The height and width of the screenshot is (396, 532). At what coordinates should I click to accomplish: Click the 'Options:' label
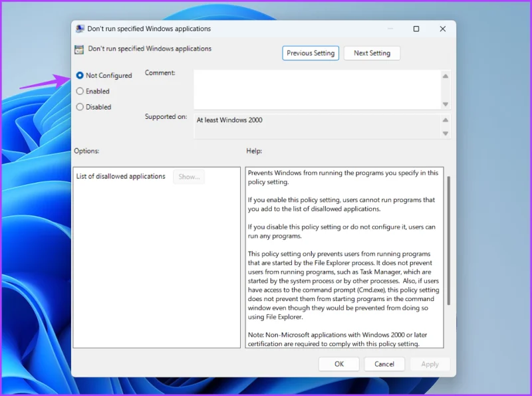(x=86, y=151)
